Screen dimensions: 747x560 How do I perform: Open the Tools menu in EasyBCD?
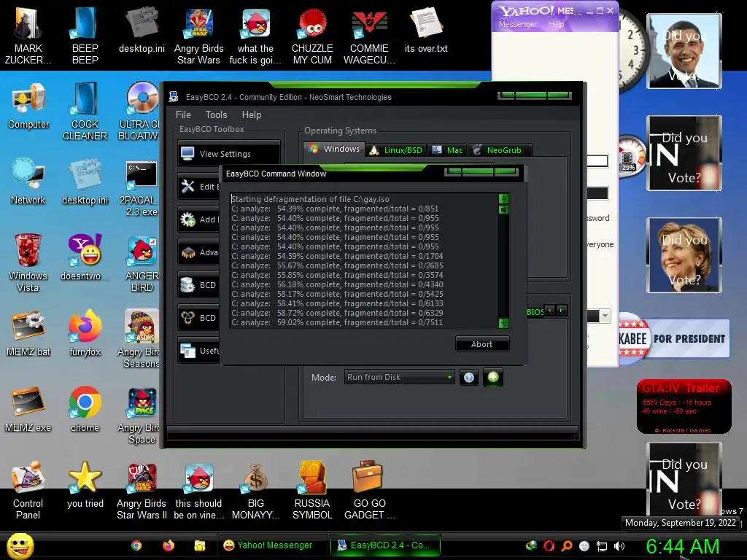216,114
